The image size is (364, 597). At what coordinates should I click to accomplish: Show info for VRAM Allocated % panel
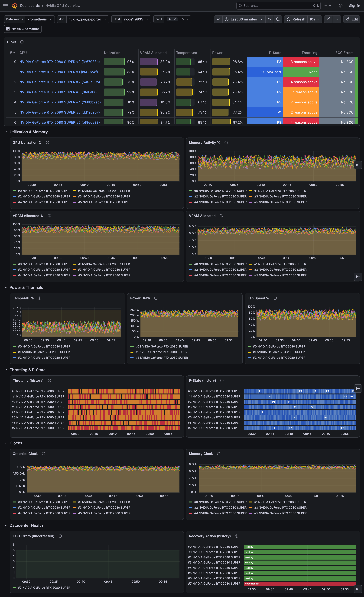(49, 216)
